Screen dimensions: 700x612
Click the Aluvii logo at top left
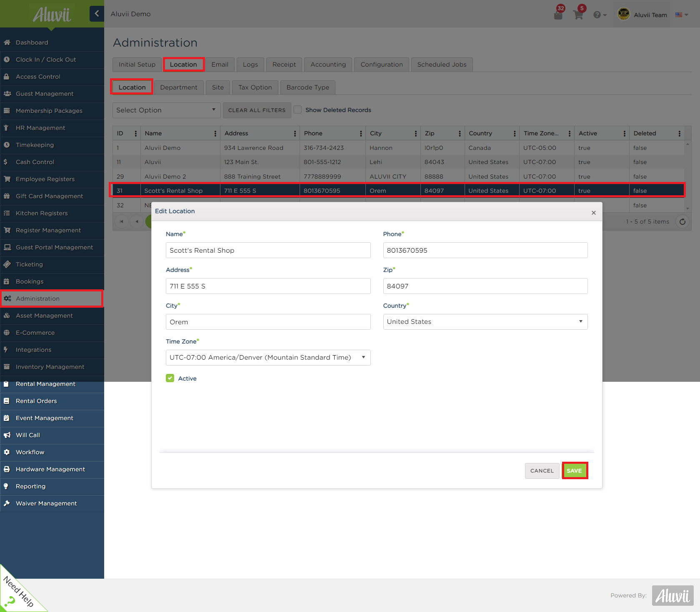click(x=52, y=15)
